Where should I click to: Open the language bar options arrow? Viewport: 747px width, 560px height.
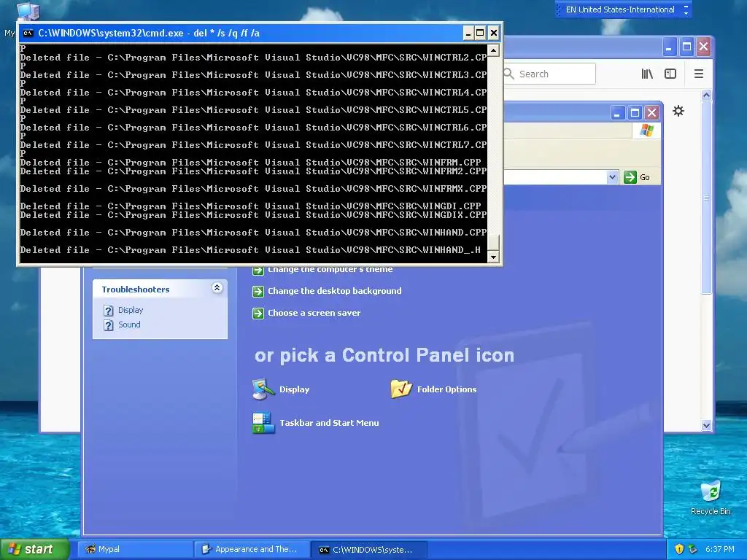pos(686,12)
